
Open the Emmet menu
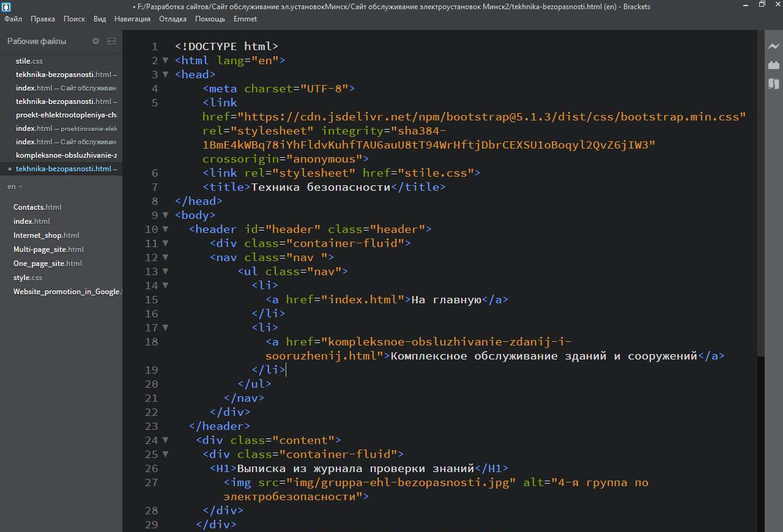point(245,19)
